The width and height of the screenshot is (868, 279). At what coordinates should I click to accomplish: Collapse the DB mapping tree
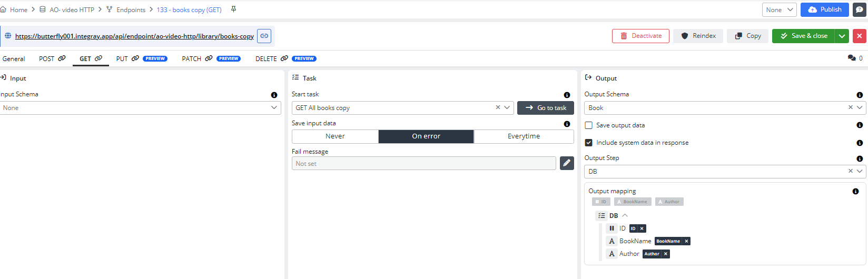pos(625,215)
